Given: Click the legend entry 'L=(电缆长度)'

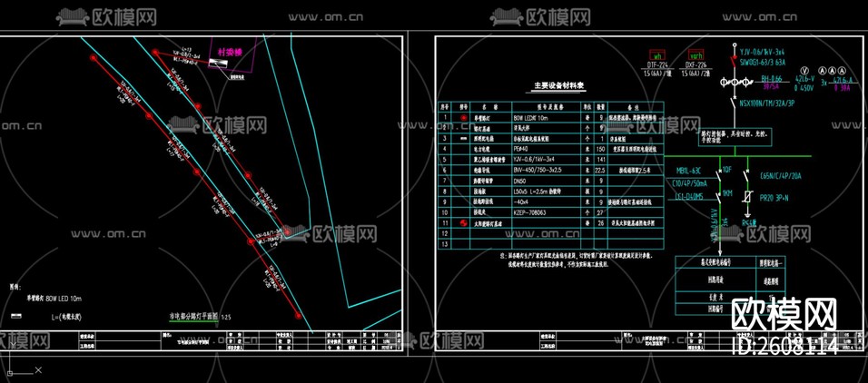Looking at the screenshot, I should (66, 317).
